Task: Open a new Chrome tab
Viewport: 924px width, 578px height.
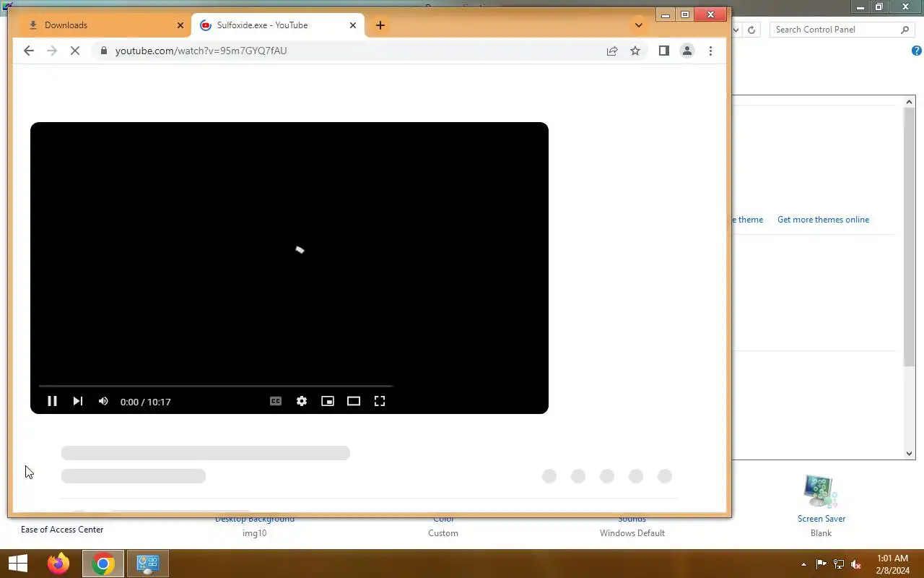Action: [x=380, y=25]
